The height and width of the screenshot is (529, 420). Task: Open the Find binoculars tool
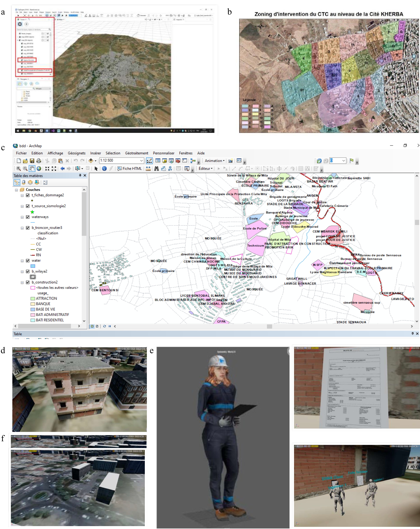tap(156, 168)
